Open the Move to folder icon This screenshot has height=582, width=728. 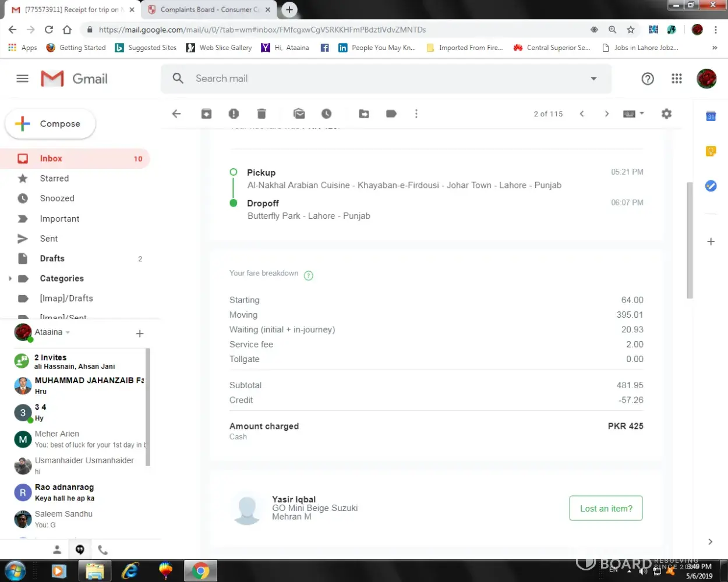click(364, 114)
